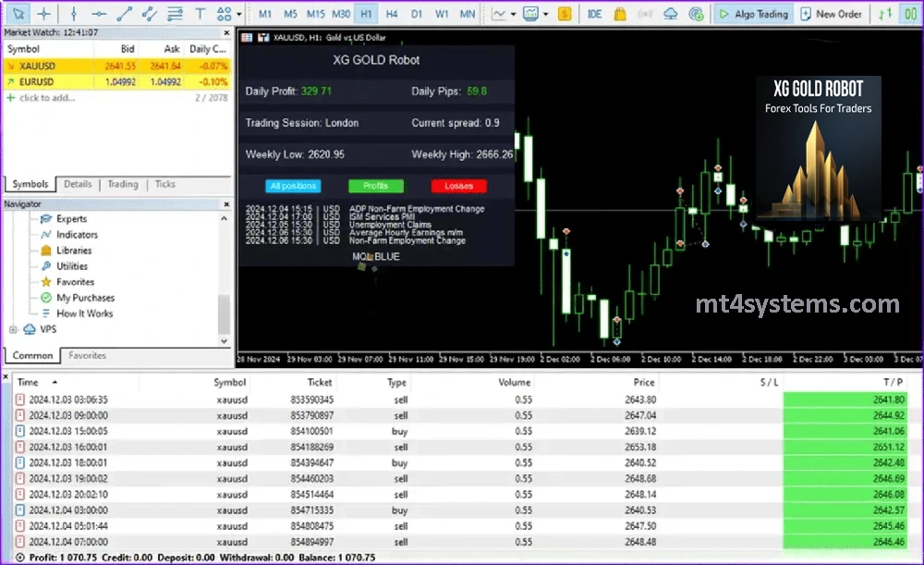924x565 pixels.
Task: Open the IDE MetaEditor button
Action: coord(594,14)
